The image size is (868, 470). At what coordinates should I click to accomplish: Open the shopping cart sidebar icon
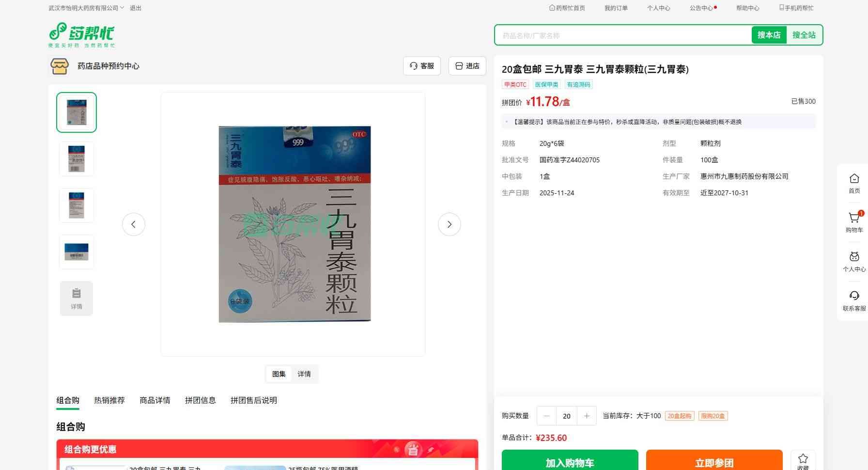pyautogui.click(x=854, y=219)
